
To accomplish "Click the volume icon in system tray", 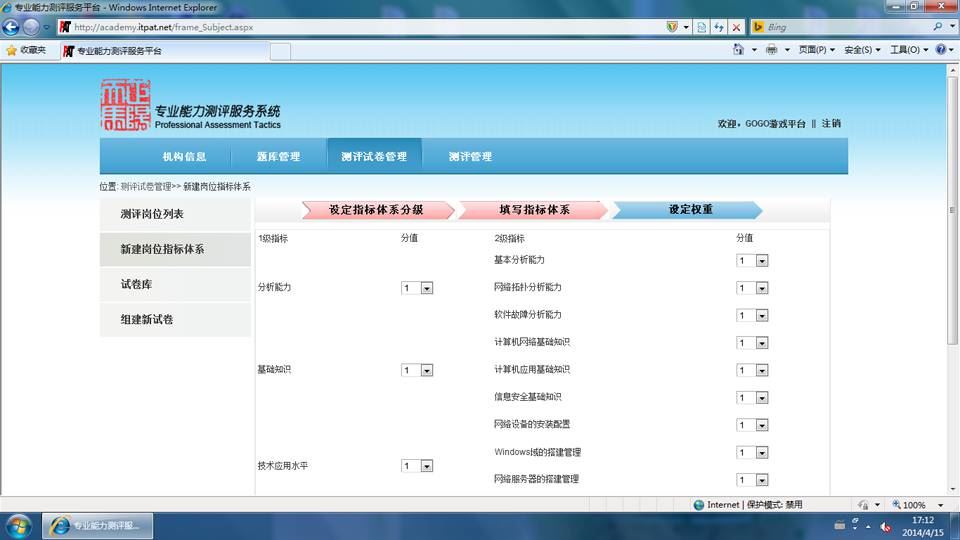I will 885,526.
